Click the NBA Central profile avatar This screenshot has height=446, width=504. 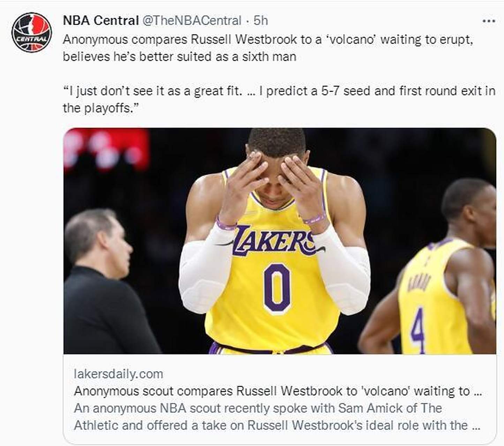[x=31, y=32]
